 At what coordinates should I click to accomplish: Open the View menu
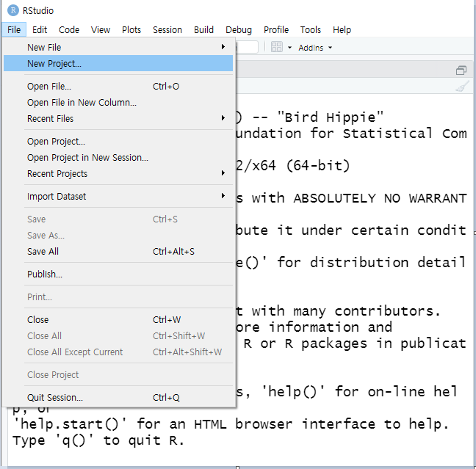coord(101,30)
